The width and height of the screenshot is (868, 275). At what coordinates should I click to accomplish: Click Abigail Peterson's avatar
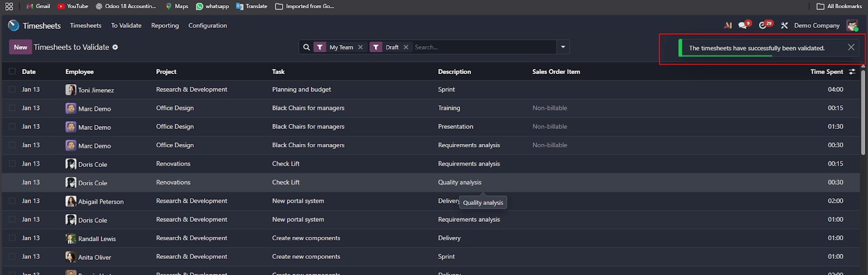(x=71, y=201)
